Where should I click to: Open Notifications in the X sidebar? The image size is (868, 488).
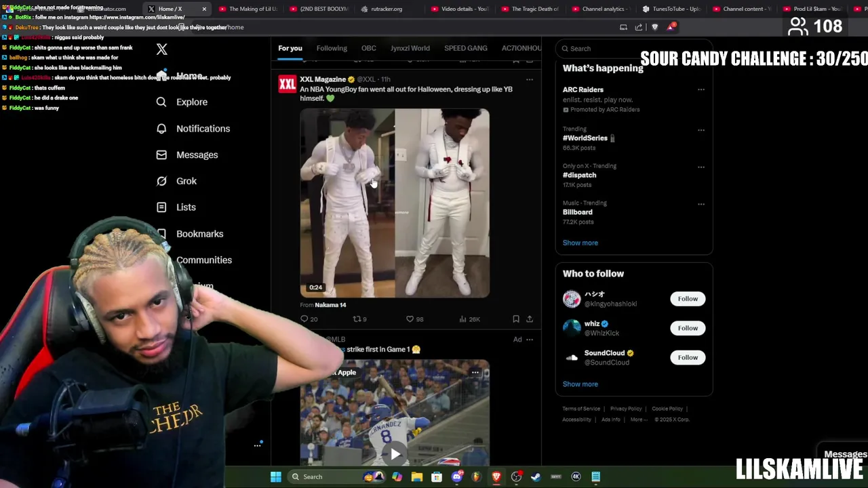pyautogui.click(x=193, y=128)
